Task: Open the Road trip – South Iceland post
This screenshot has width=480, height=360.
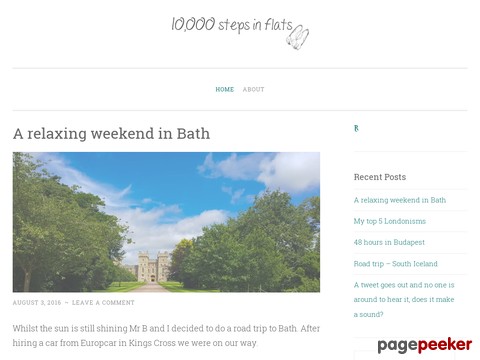Action: coord(395,264)
